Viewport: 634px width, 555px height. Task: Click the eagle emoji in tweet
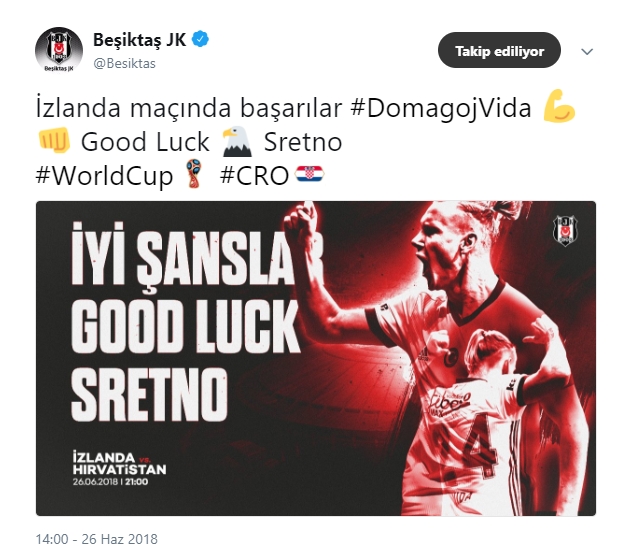pyautogui.click(x=237, y=141)
